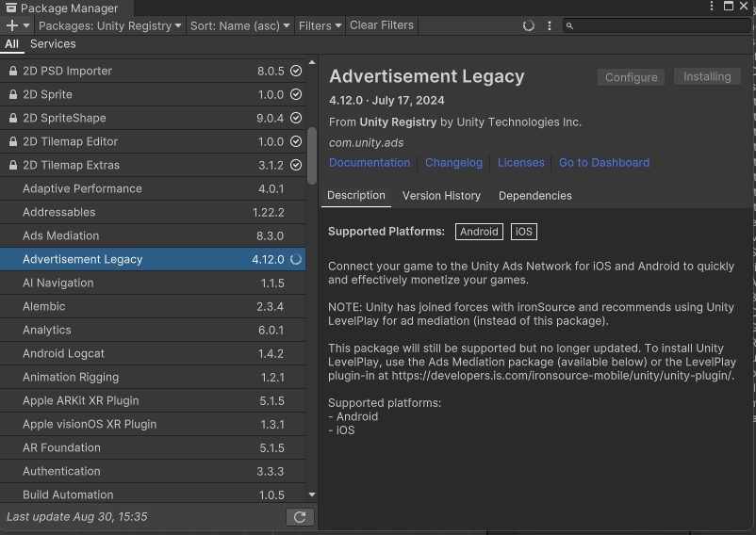Select the Authentication package
Viewport: 756px width, 535px height.
[153, 472]
